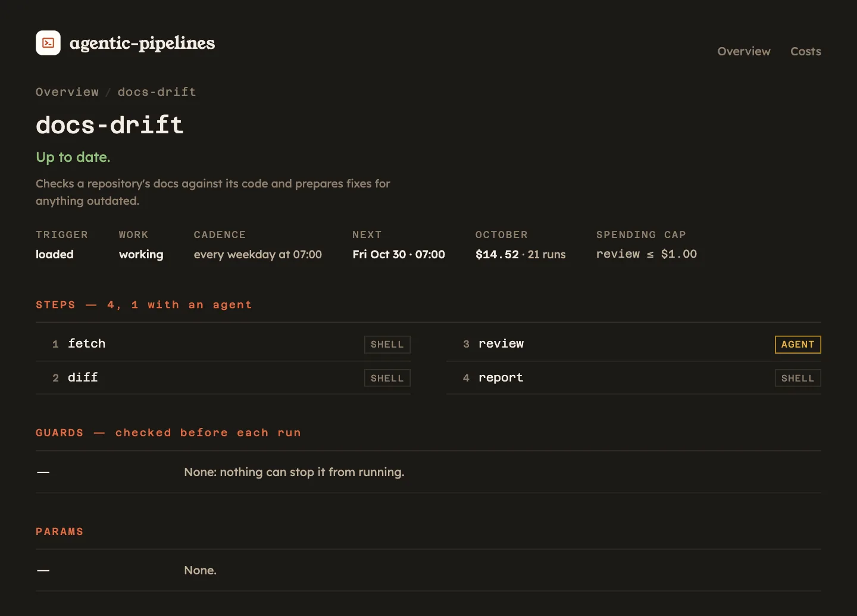Viewport: 857px width, 616px height.
Task: Click the 'None.' text under PARAMS
Action: 201,570
